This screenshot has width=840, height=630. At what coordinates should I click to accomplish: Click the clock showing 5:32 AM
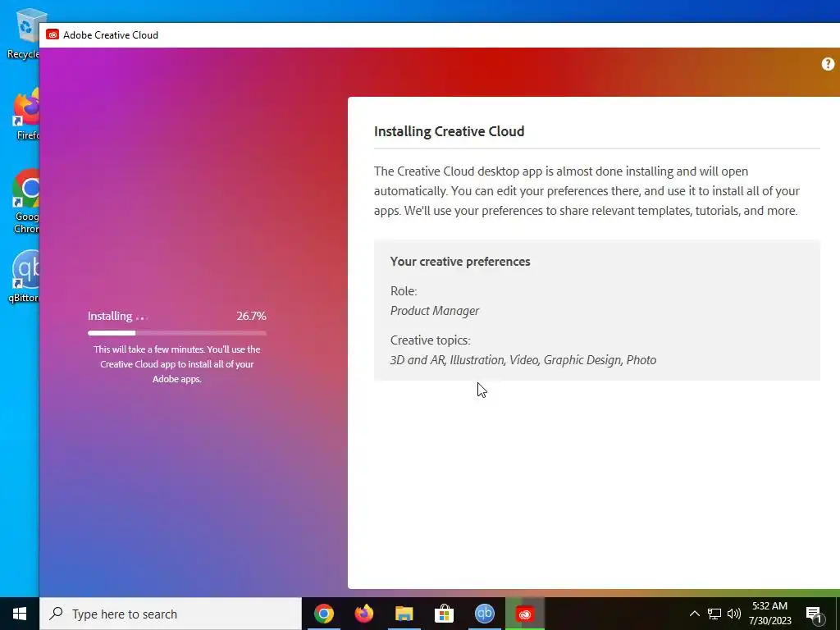point(769,606)
